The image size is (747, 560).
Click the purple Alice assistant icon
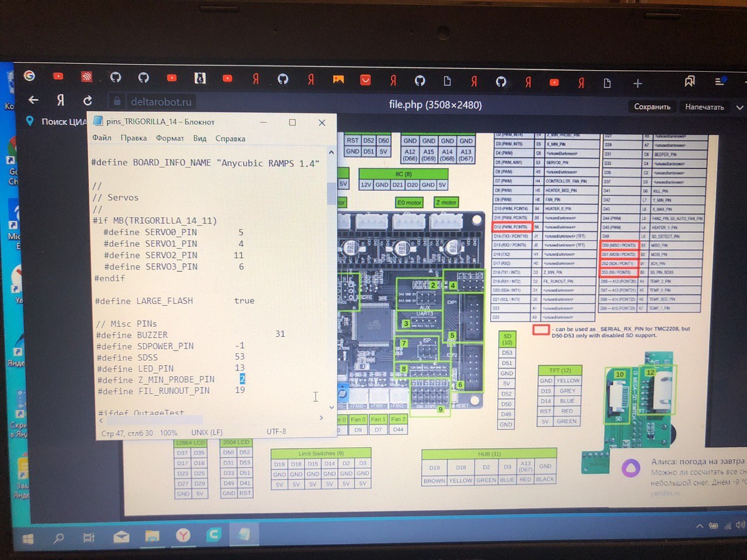[630, 468]
